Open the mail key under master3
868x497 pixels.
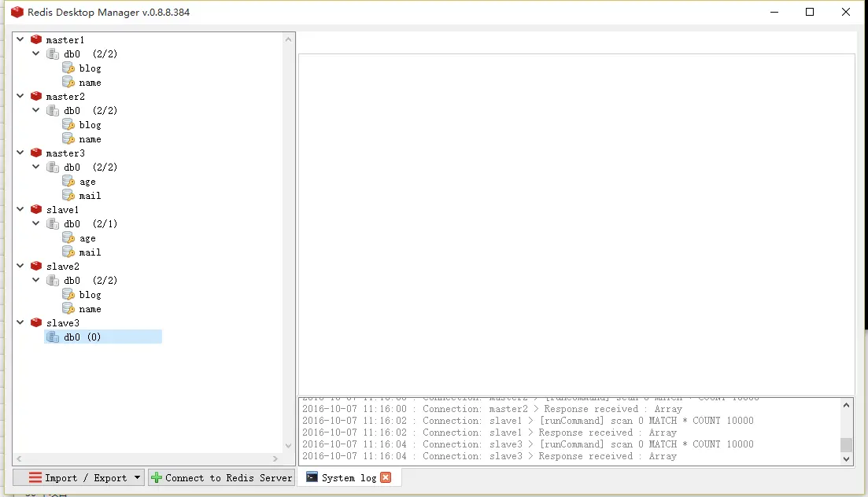pos(90,195)
